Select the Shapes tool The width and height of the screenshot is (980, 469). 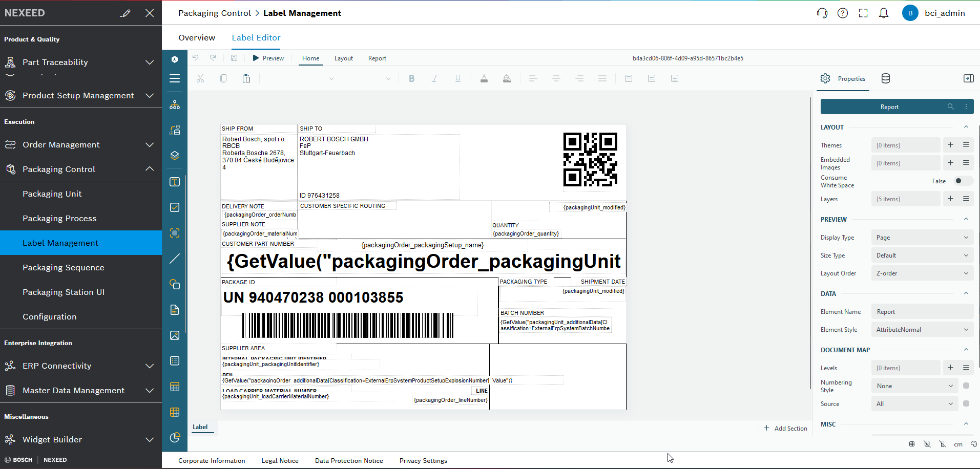coord(174,284)
